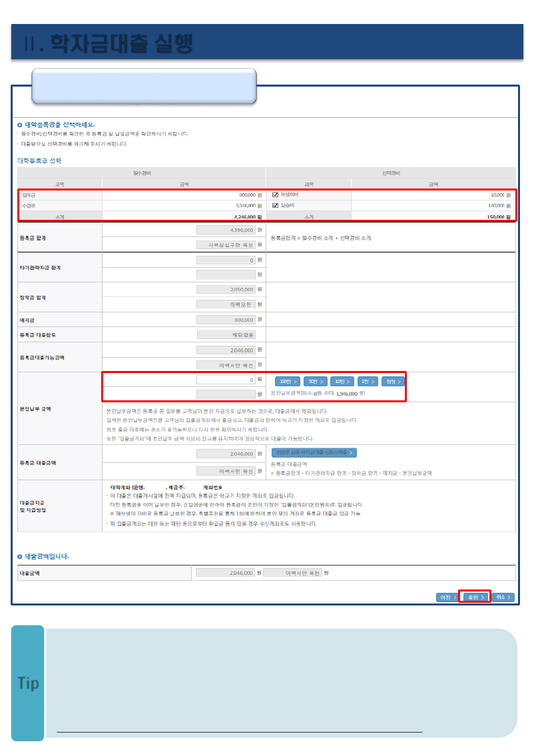Image resolution: width=534 pixels, height=756 pixels.
Task: Add 50만 to self-payment amount
Action: pos(314,381)
